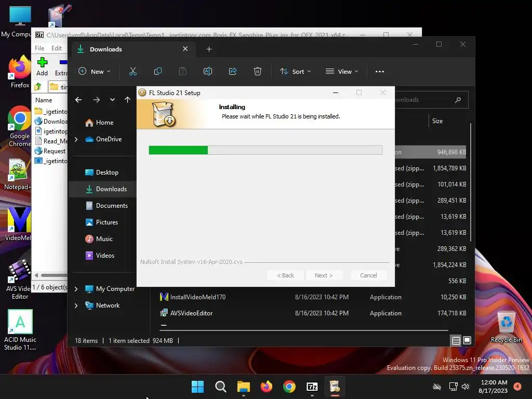The width and height of the screenshot is (532, 399).
Task: Open the See more ellipsis menu
Action: click(x=380, y=72)
